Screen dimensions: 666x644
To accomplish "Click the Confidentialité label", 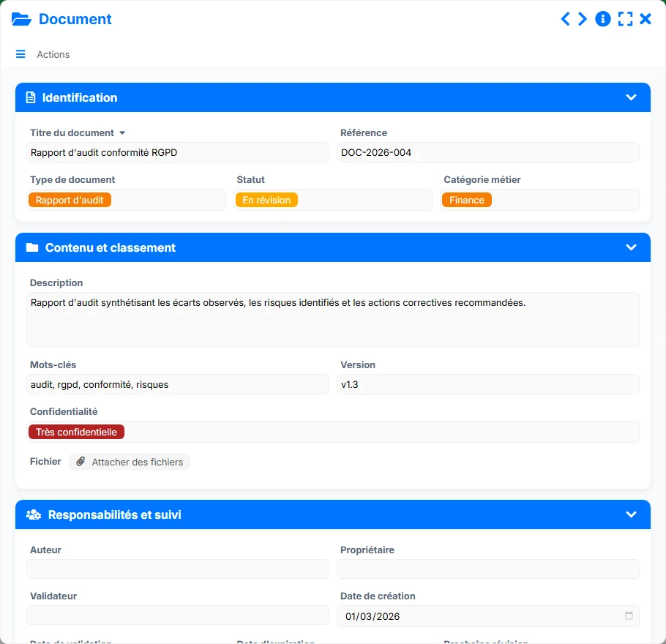I will (64, 411).
